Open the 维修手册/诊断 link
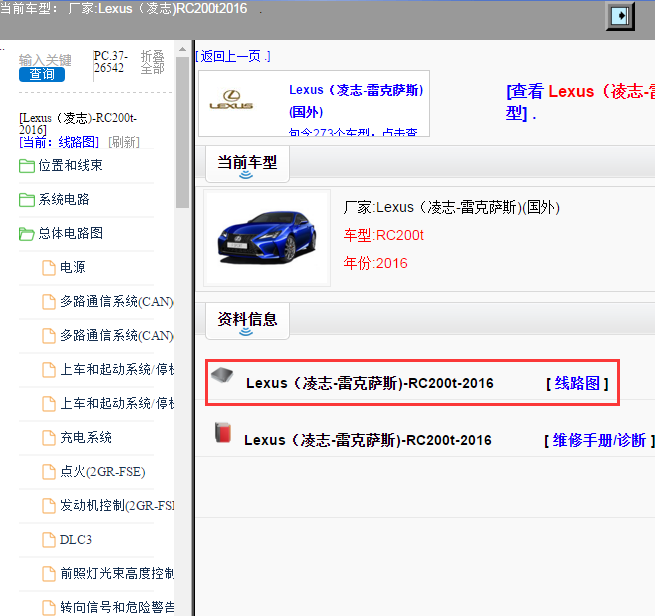This screenshot has width=655, height=616. pyautogui.click(x=599, y=440)
